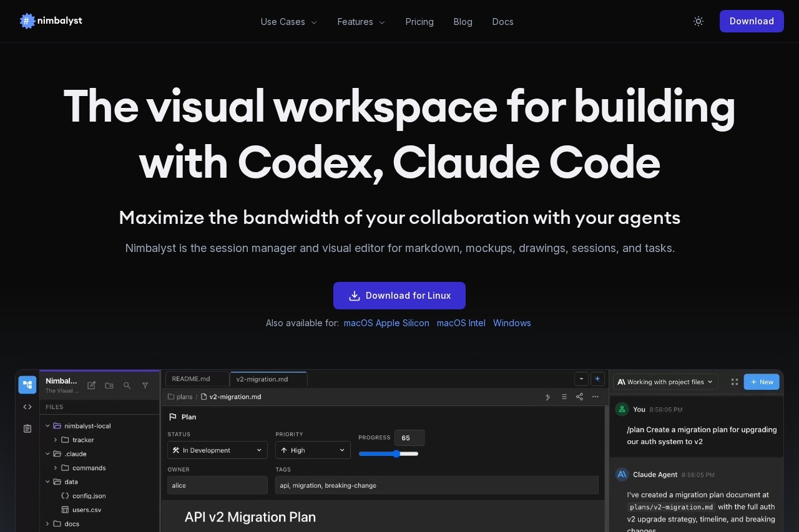The width and height of the screenshot is (799, 532).
Task: Open the Use Cases navigation menu
Action: 288,22
